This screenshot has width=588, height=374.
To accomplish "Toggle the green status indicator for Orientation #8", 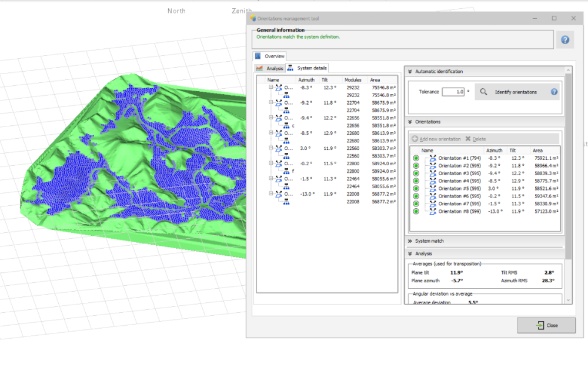I will (x=416, y=212).
